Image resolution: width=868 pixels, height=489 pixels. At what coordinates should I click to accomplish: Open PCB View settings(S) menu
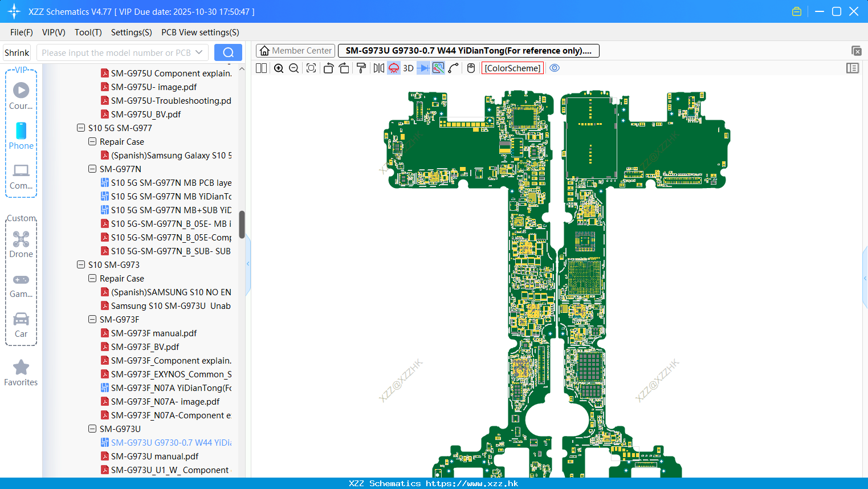point(200,32)
